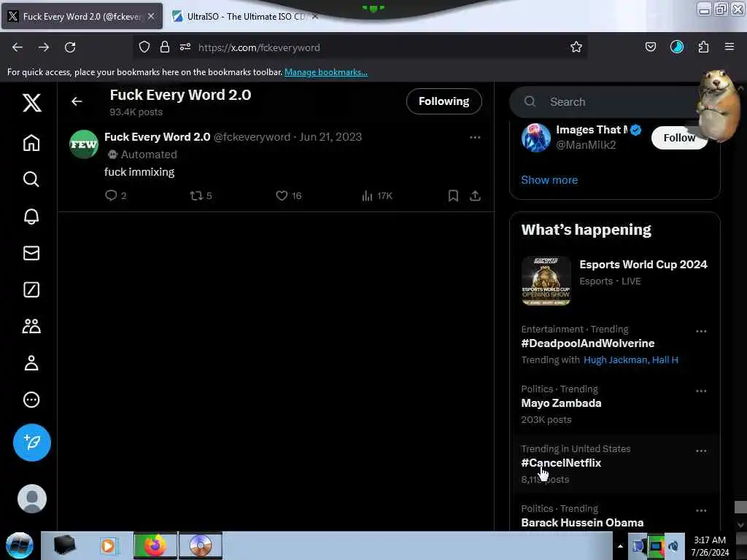This screenshot has height=560, width=747.
Task: Open More circle icon in sidebar
Action: [31, 400]
